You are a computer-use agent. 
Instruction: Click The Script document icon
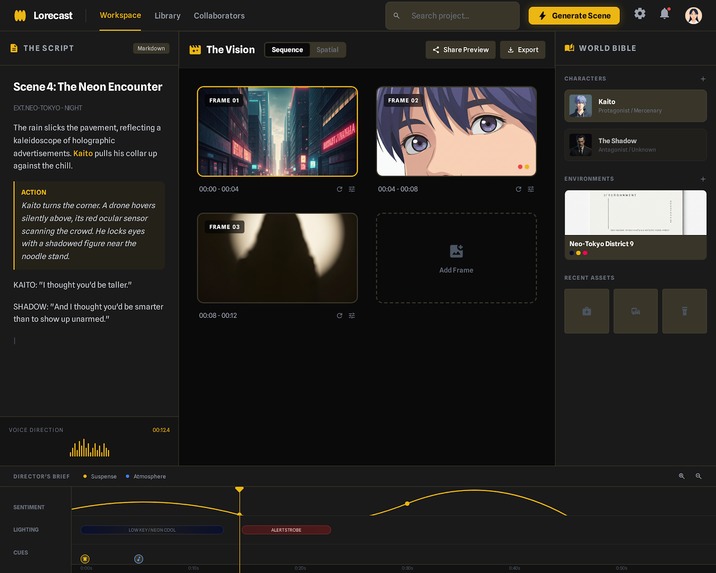click(14, 48)
